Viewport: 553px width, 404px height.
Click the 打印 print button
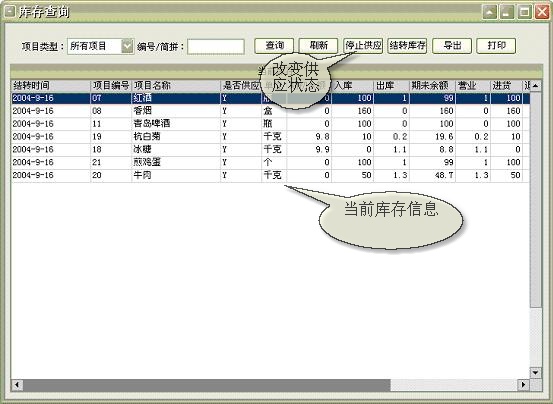496,46
